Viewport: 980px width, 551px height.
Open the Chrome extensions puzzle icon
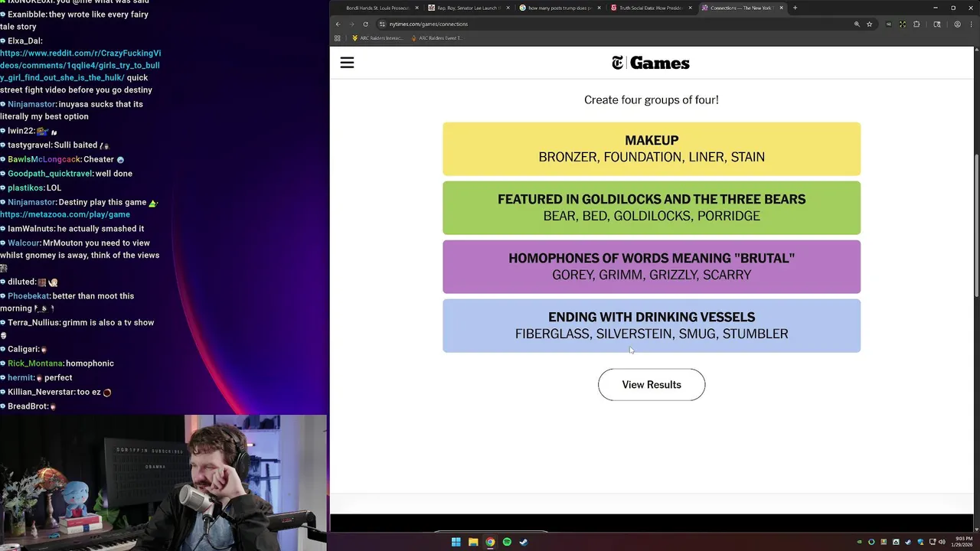pos(916,24)
